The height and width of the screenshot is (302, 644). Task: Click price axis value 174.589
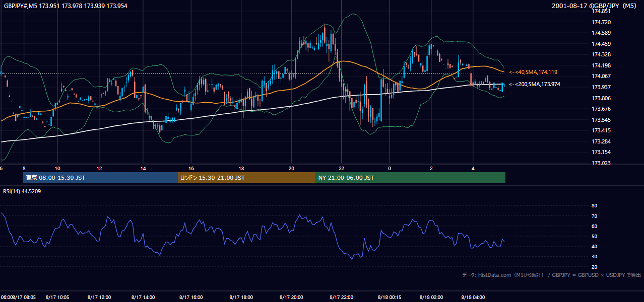pyautogui.click(x=601, y=33)
